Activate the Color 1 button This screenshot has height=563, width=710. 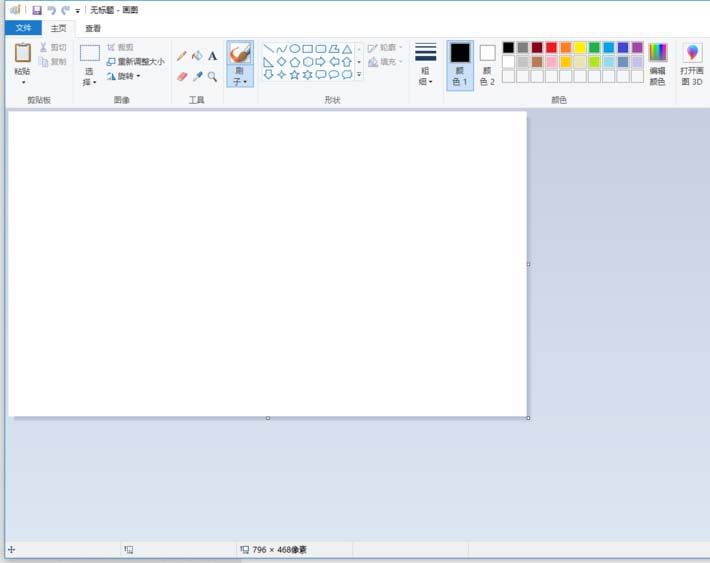(x=460, y=65)
